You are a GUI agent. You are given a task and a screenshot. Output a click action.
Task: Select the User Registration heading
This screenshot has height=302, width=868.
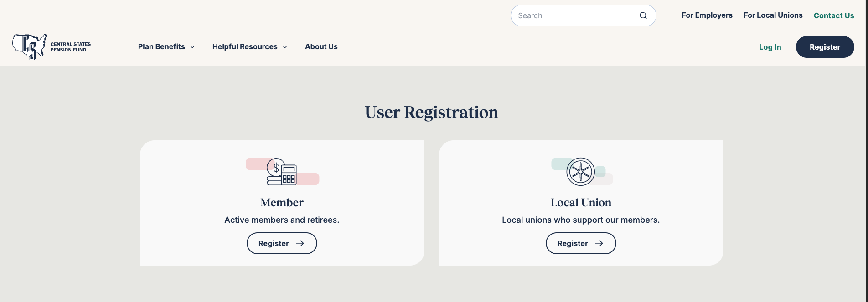431,113
